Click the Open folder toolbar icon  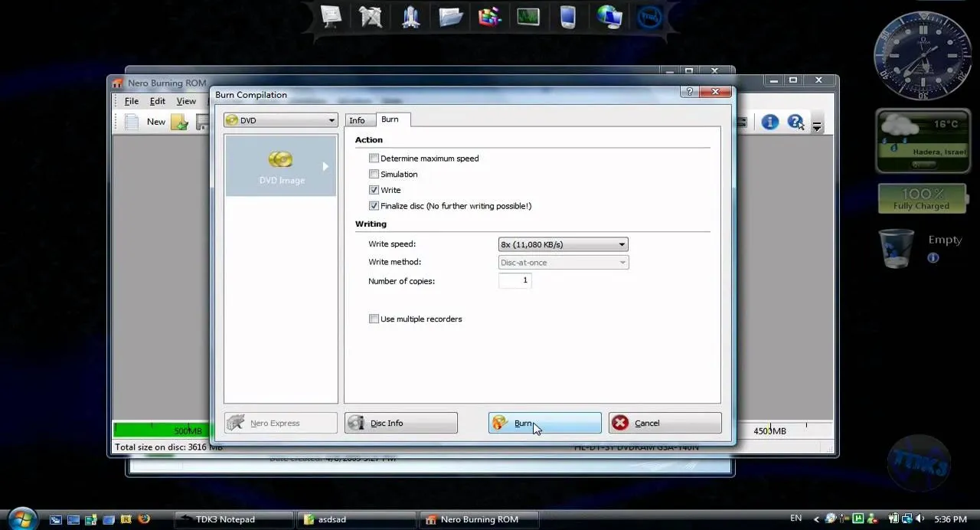pos(180,122)
